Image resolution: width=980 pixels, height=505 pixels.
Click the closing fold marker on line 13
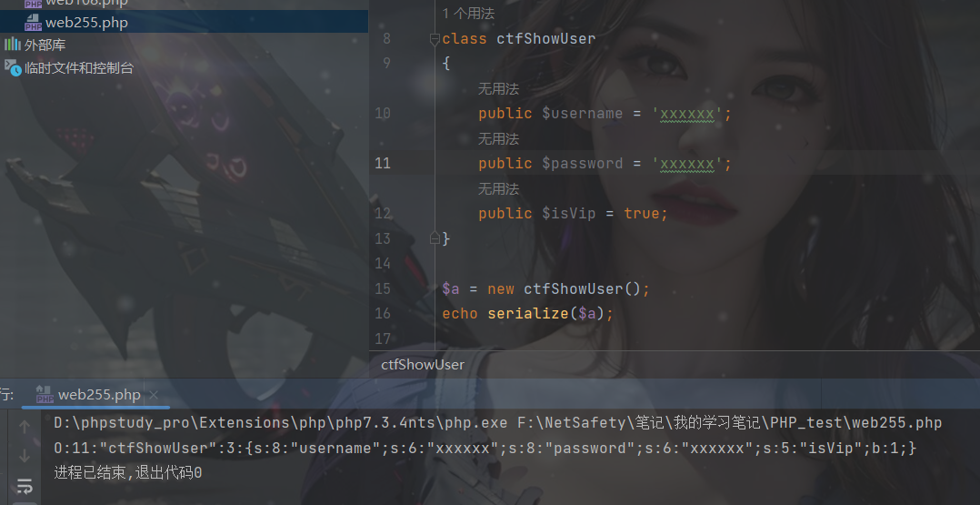pos(435,238)
